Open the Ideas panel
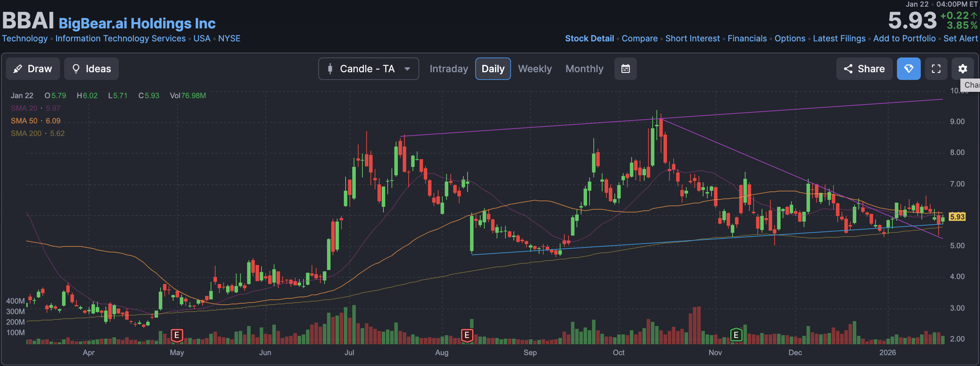The height and width of the screenshot is (366, 980). tap(91, 69)
